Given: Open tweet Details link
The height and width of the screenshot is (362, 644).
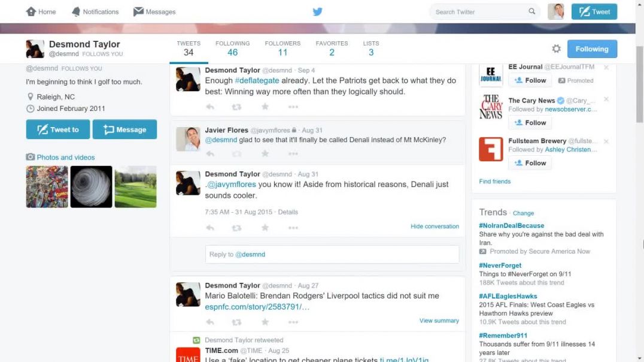Looking at the screenshot, I should [288, 212].
